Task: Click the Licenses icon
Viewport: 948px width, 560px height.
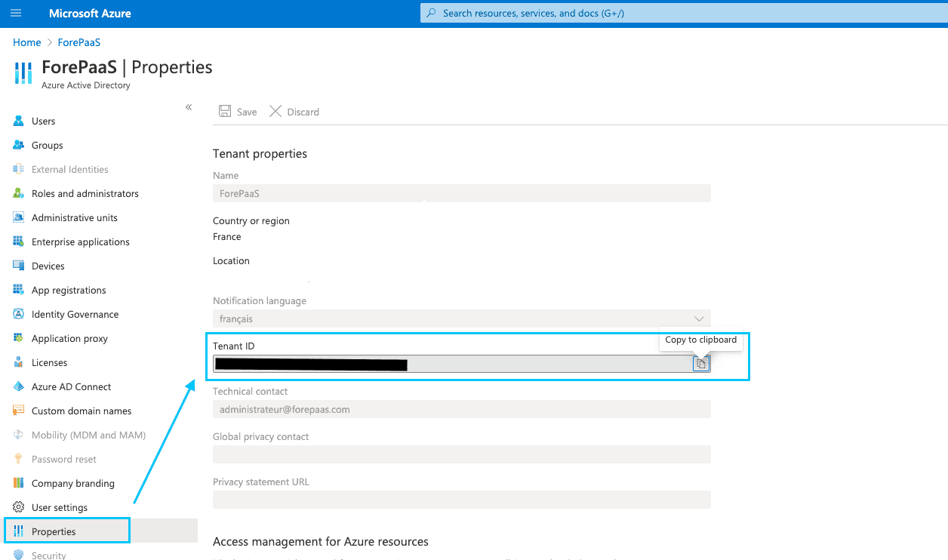Action: (19, 362)
